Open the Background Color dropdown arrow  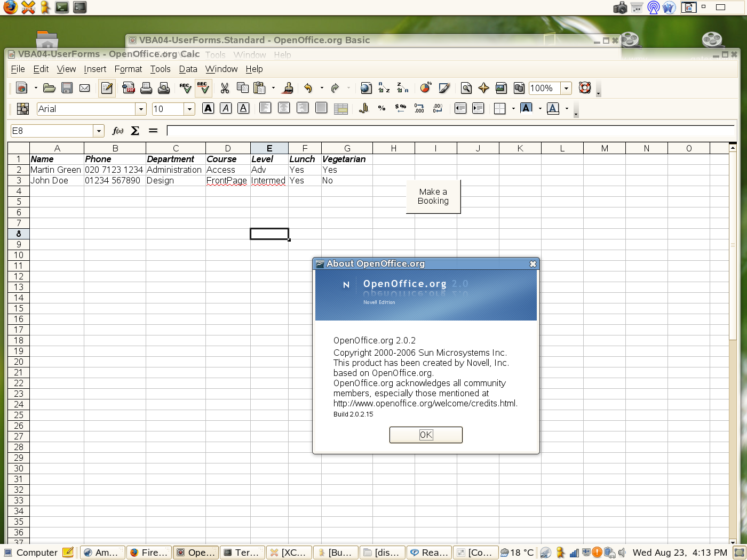(x=540, y=109)
